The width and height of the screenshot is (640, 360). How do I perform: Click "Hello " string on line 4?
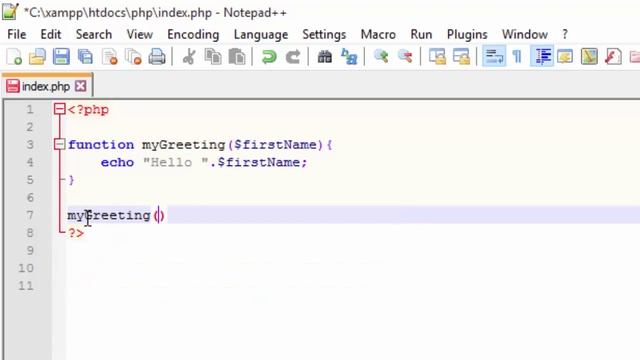pyautogui.click(x=176, y=162)
